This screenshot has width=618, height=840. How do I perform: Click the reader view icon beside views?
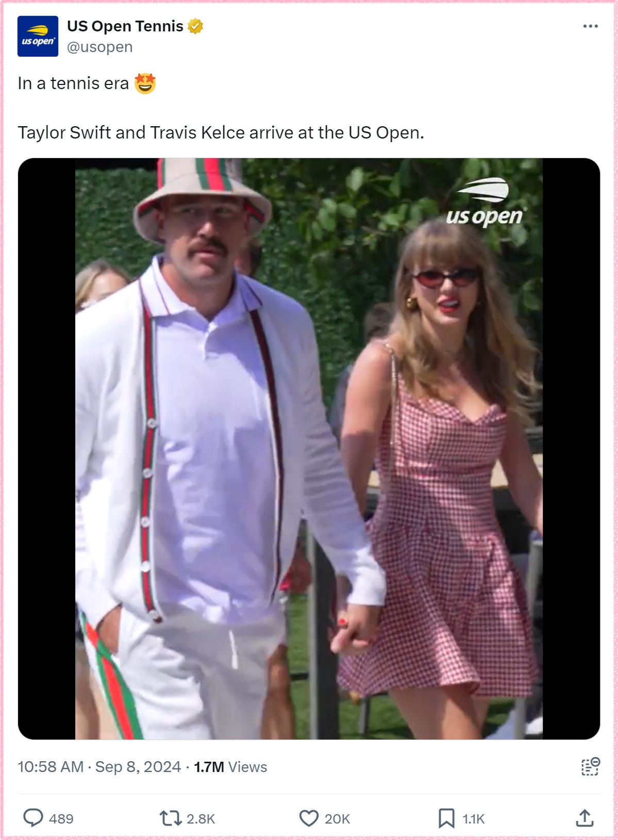pyautogui.click(x=590, y=766)
